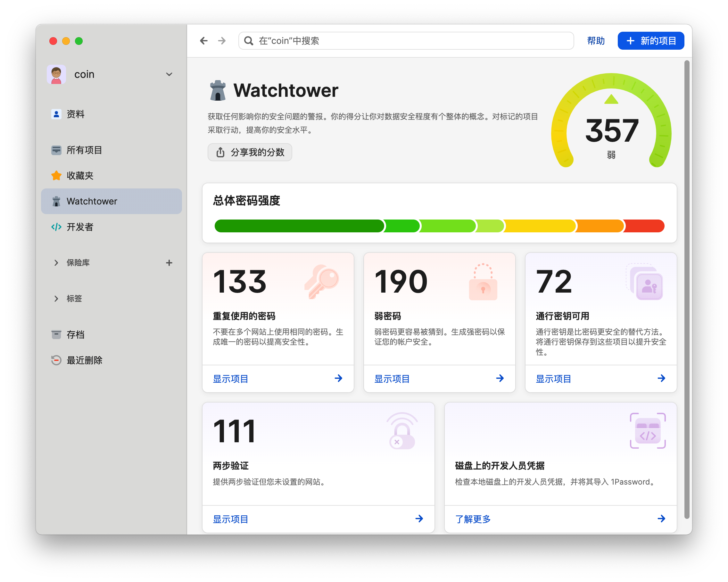Screen dimensions: 728x582
Task: Click the red strength bar segment
Action: pos(644,226)
